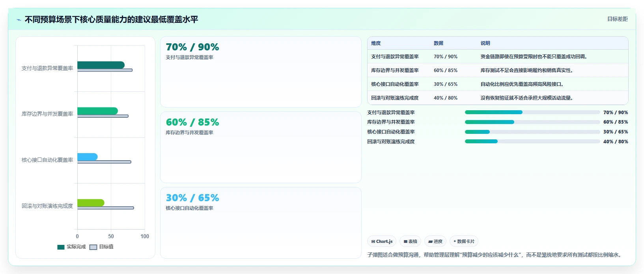Screen dimensions: 644x274
Task: Click the green 库存边界与并发覆盖率 actual bar
Action: pos(97,111)
